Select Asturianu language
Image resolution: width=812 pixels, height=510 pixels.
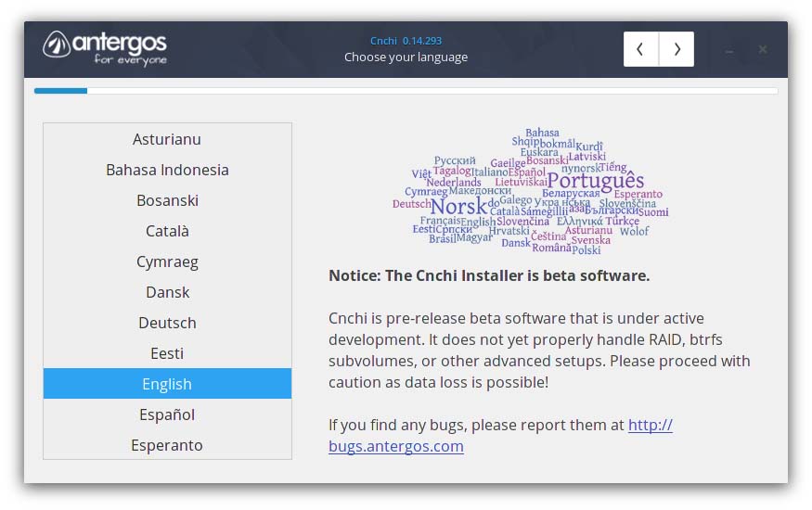click(x=167, y=139)
